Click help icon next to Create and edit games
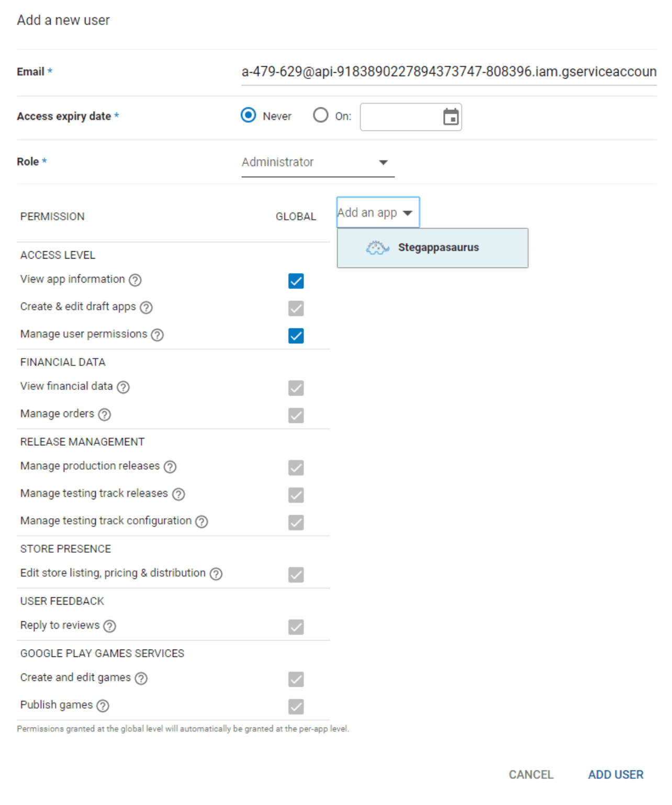This screenshot has height=805, width=672. pos(141,678)
